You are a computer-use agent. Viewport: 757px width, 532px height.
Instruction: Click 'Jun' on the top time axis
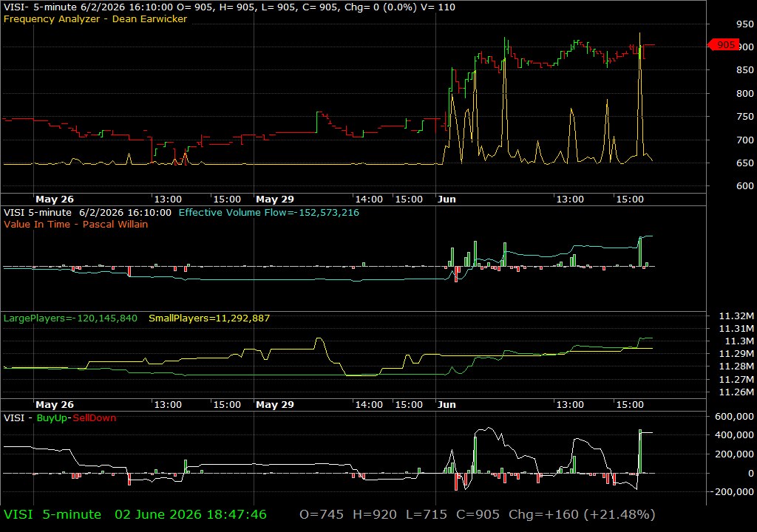click(x=447, y=199)
